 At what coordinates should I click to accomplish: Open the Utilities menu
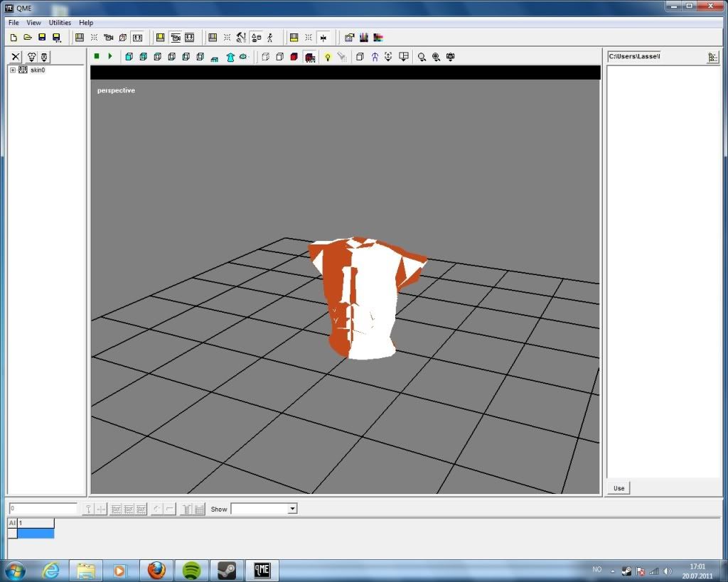[x=60, y=22]
